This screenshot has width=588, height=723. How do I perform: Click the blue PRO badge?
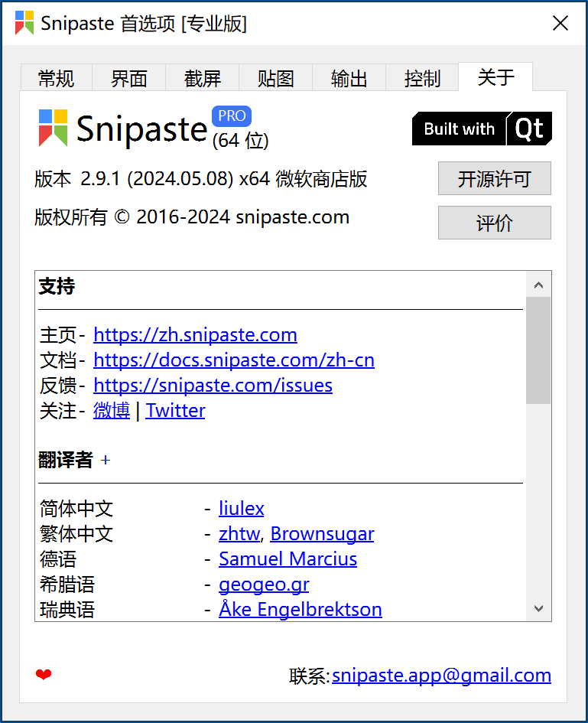232,116
